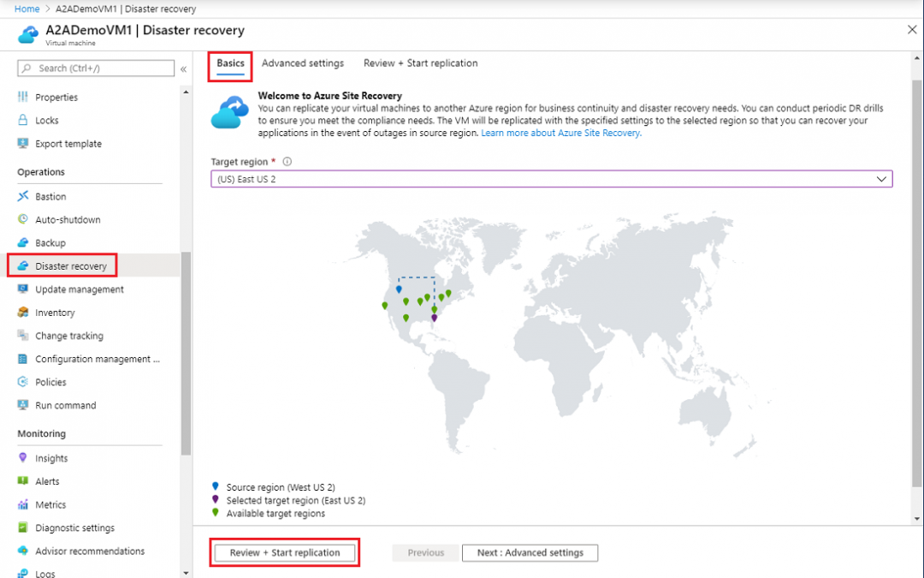
Task: Click the main pane scroll up arrow
Action: click(916, 58)
